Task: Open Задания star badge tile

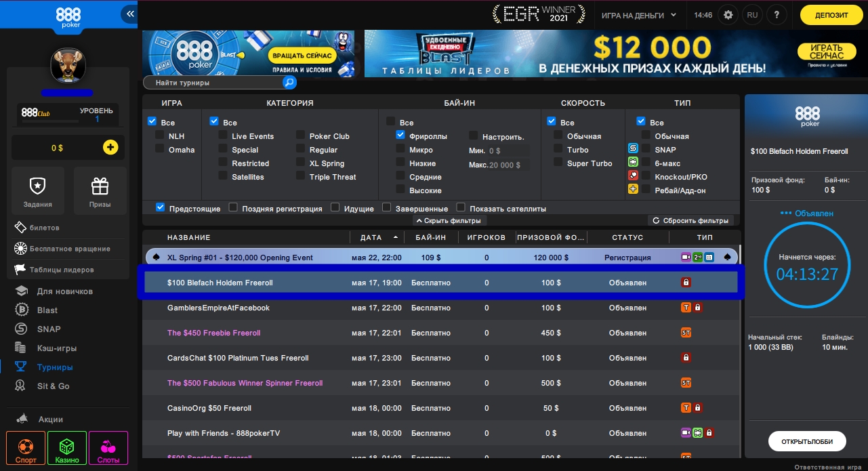Action: pos(37,190)
